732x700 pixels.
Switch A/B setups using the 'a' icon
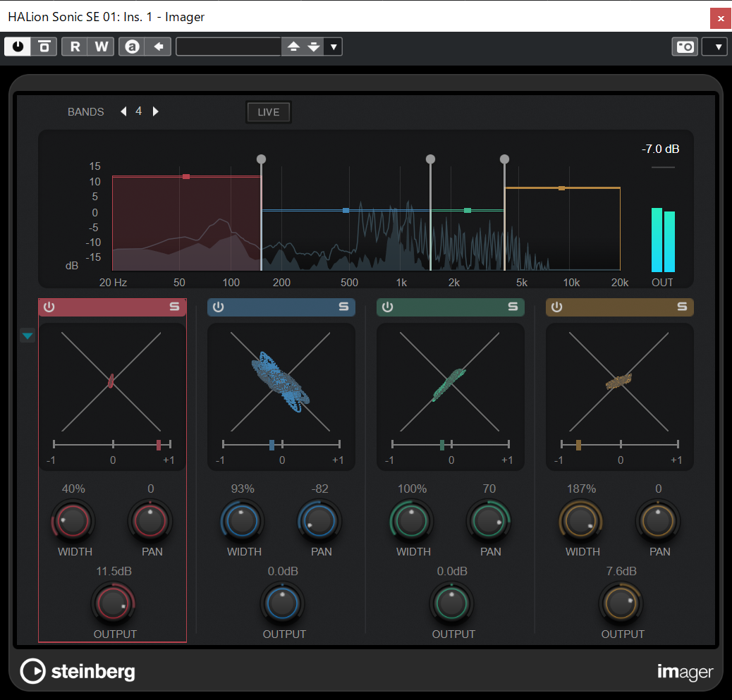tap(131, 47)
